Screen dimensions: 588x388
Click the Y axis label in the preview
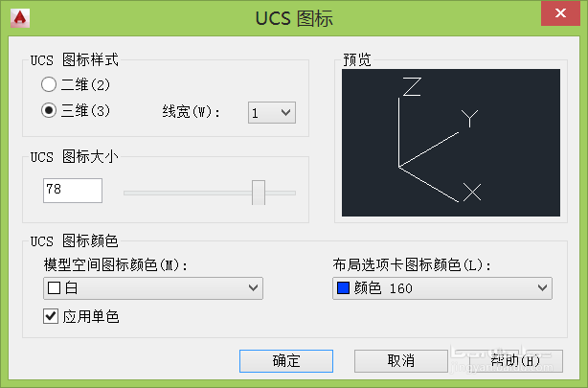[469, 118]
